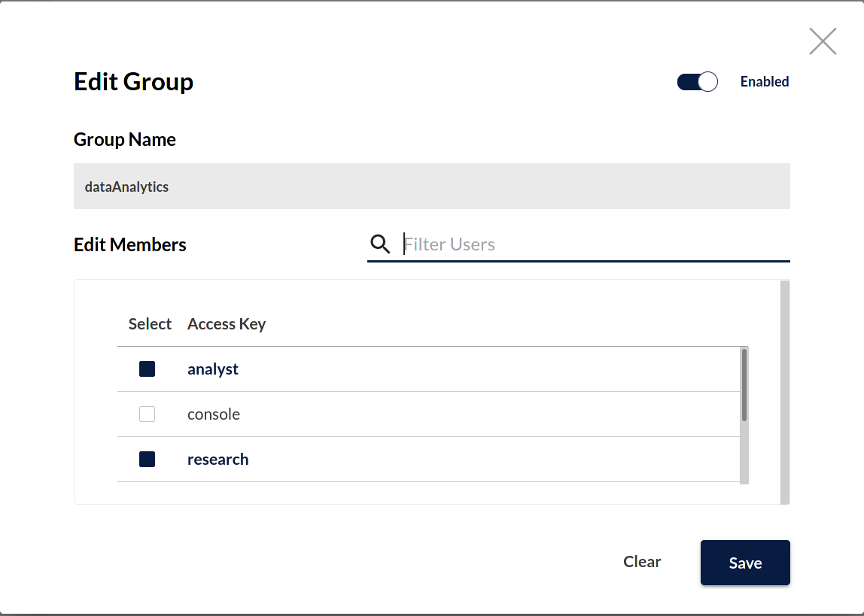This screenshot has width=864, height=616.
Task: Uncheck the research member checkbox
Action: point(147,459)
